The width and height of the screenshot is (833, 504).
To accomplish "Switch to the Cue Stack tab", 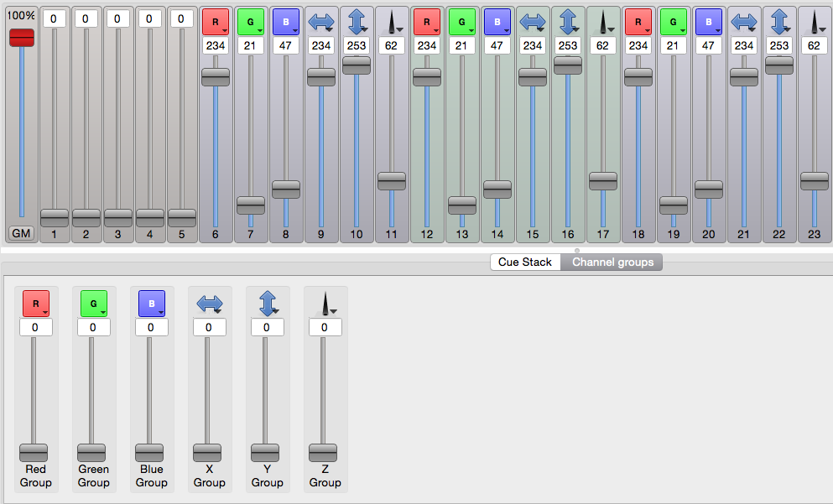I will [x=525, y=262].
